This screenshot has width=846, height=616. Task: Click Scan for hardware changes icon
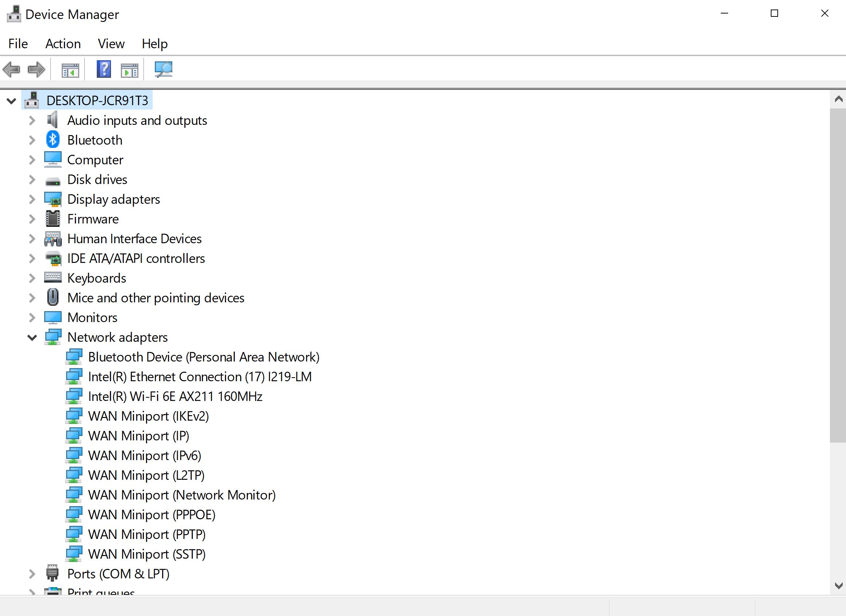coord(163,69)
